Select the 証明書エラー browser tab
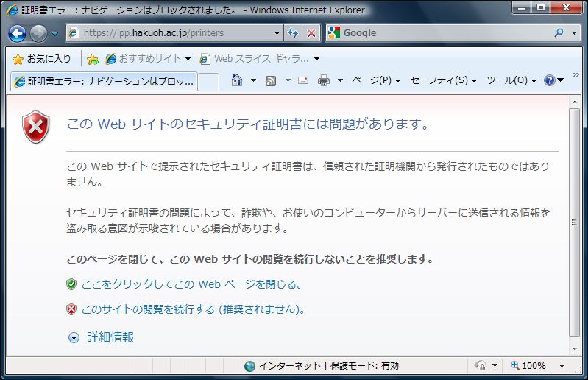The height and width of the screenshot is (380, 588). [x=104, y=81]
